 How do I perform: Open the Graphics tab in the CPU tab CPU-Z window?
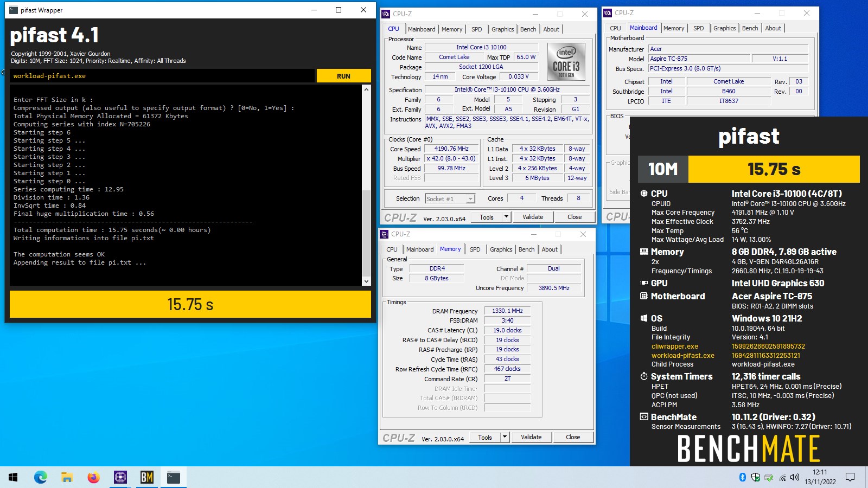click(x=502, y=29)
